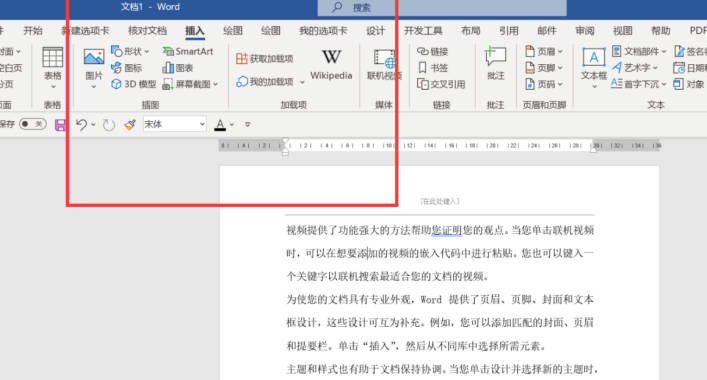Open the 帮助 tab
Screen dimensions: 707x380
[661, 31]
